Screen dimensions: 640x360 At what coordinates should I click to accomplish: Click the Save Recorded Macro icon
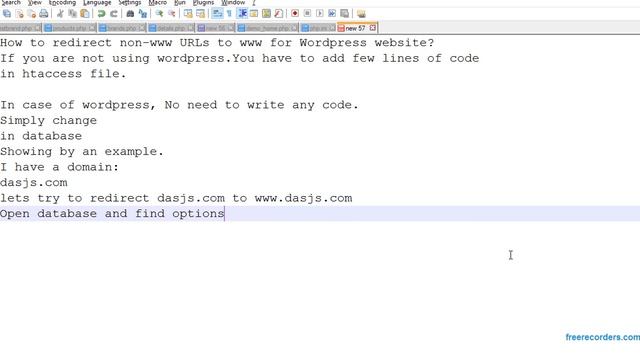click(344, 14)
